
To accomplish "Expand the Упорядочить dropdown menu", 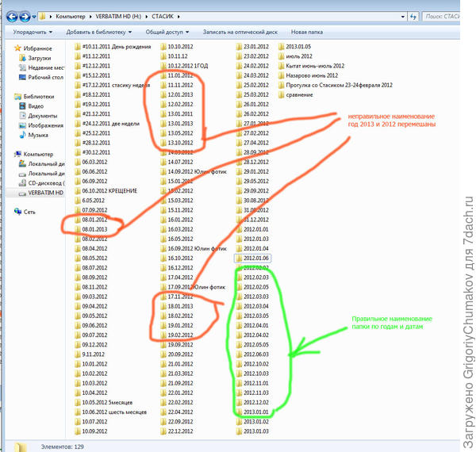I will tap(33, 32).
